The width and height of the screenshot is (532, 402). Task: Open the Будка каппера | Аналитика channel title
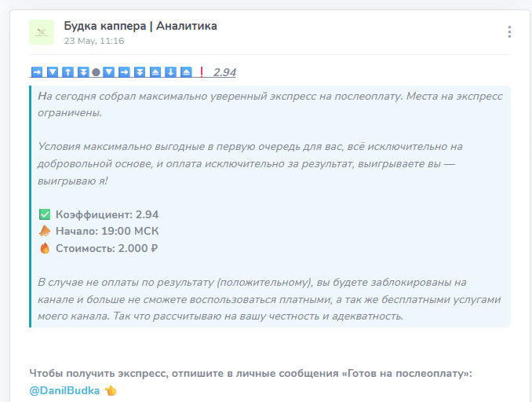tap(140, 26)
